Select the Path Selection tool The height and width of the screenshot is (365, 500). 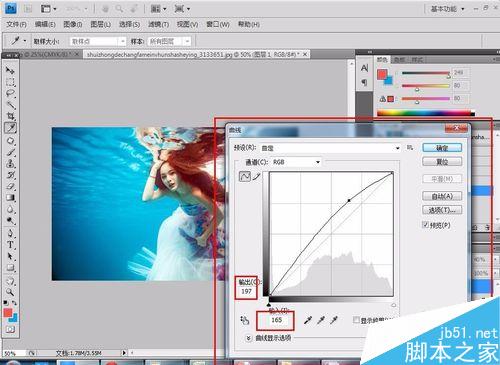pyautogui.click(x=10, y=256)
